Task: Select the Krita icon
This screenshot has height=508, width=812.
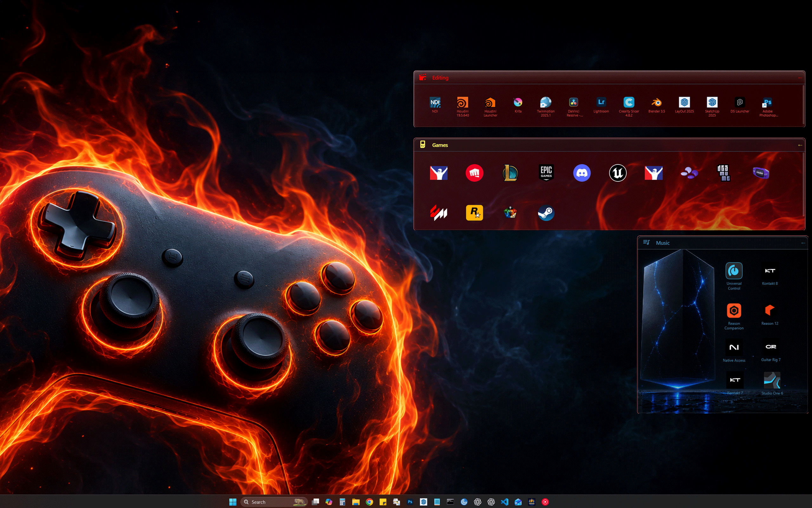Action: 518,104
